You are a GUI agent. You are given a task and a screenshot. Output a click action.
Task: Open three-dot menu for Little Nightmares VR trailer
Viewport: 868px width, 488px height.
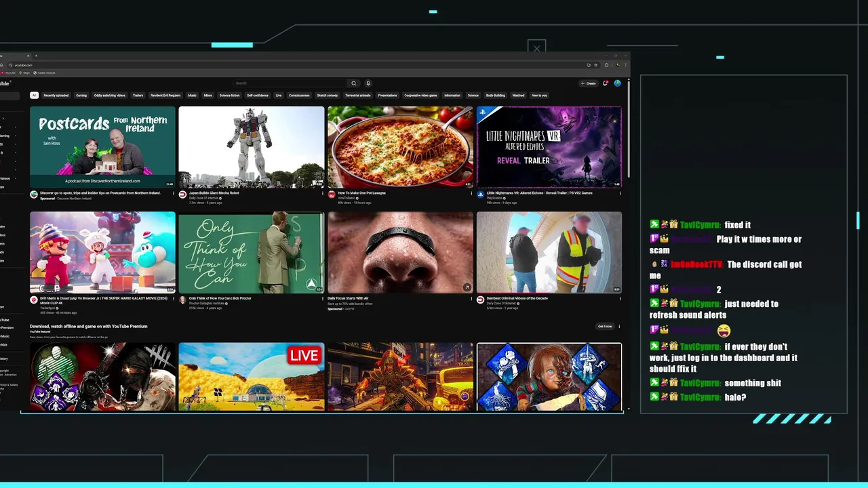coord(620,193)
